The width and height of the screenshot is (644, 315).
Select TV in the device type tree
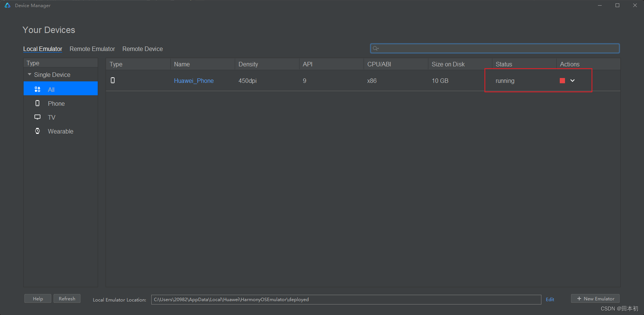[61, 117]
